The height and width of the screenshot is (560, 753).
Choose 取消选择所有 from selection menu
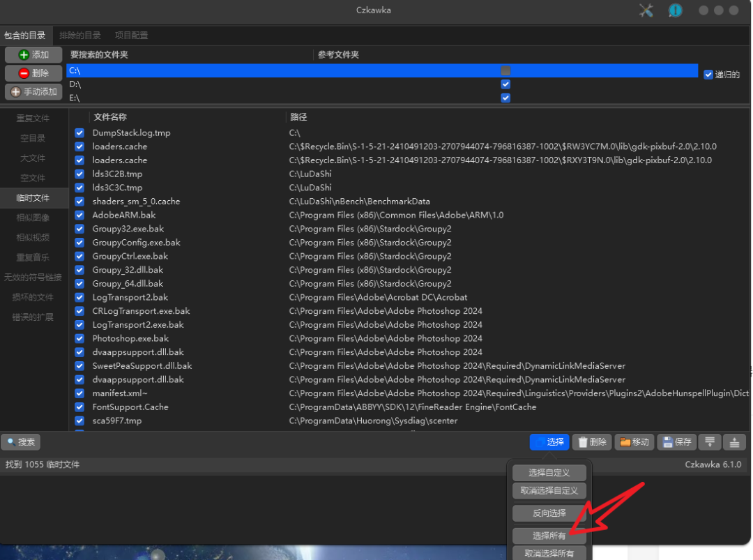pos(549,553)
